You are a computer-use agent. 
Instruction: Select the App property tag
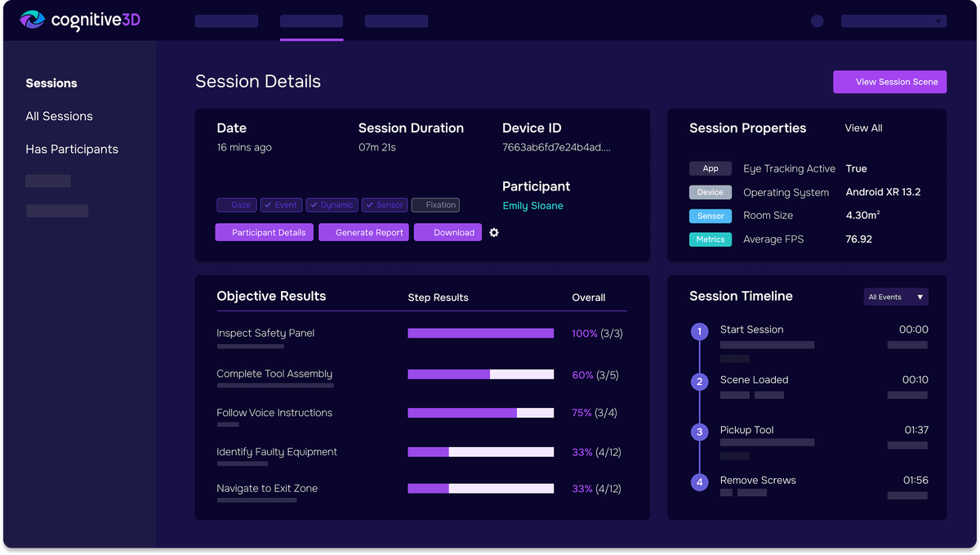(x=710, y=168)
